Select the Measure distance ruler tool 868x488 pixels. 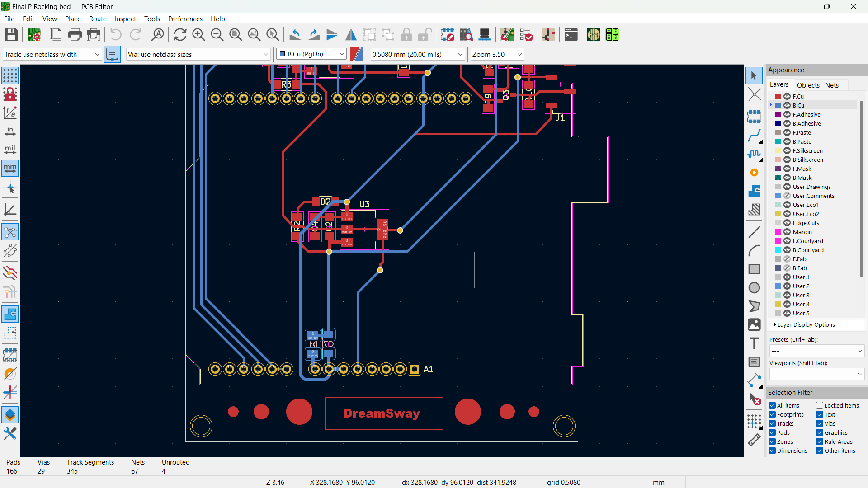point(754,440)
